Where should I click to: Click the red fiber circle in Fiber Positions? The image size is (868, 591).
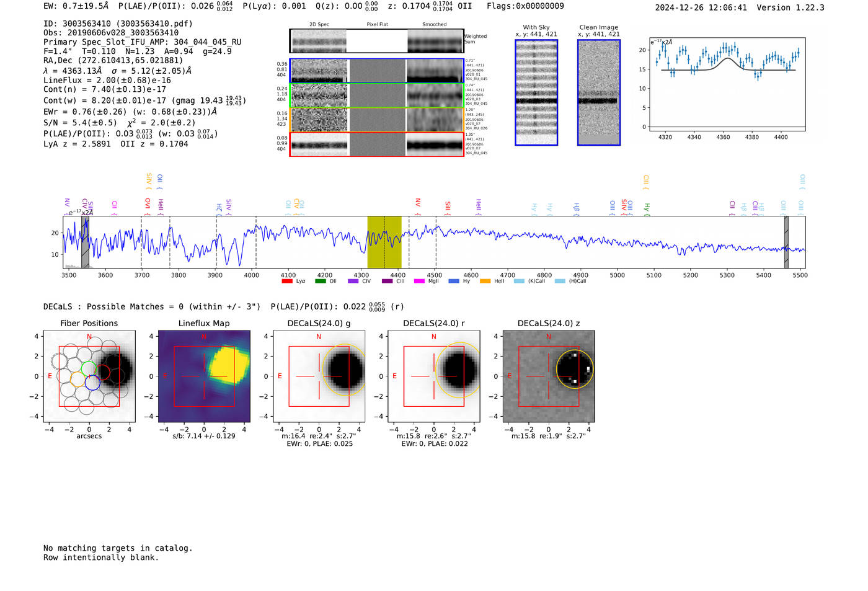[102, 373]
